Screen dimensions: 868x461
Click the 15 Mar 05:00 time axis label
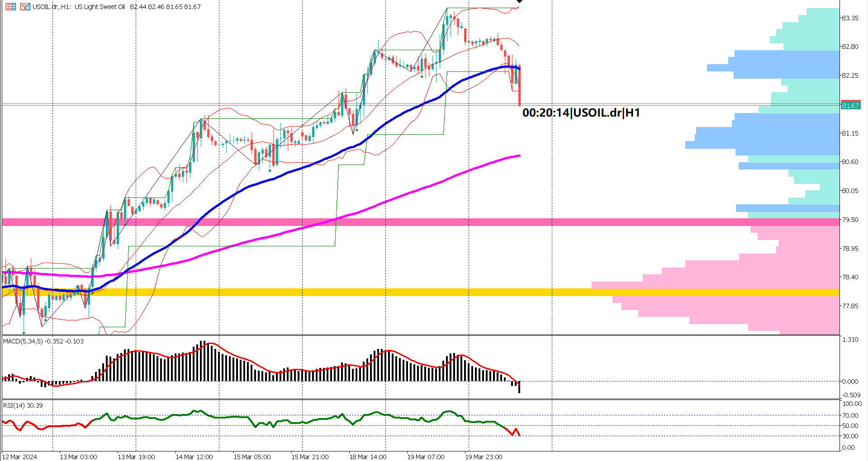coord(252,456)
